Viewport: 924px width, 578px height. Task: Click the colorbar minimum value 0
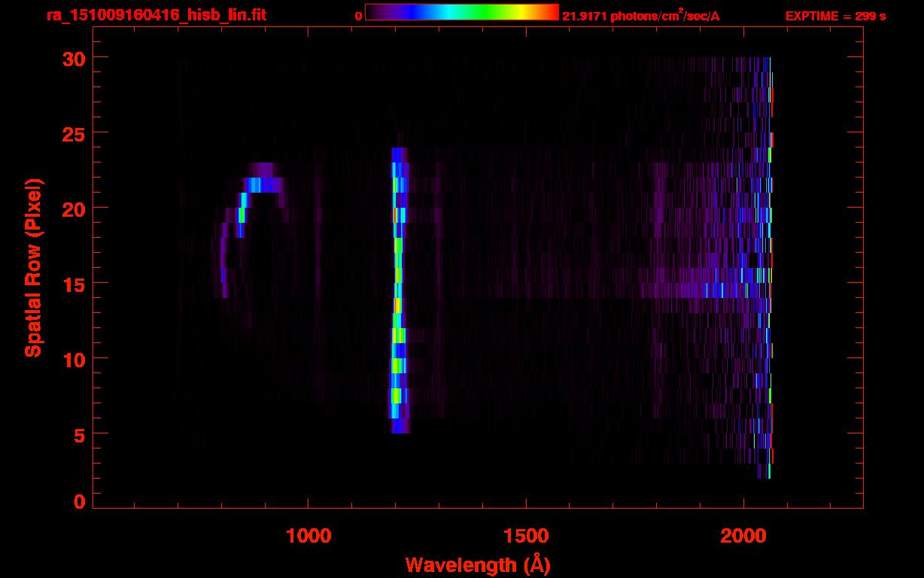tap(358, 16)
